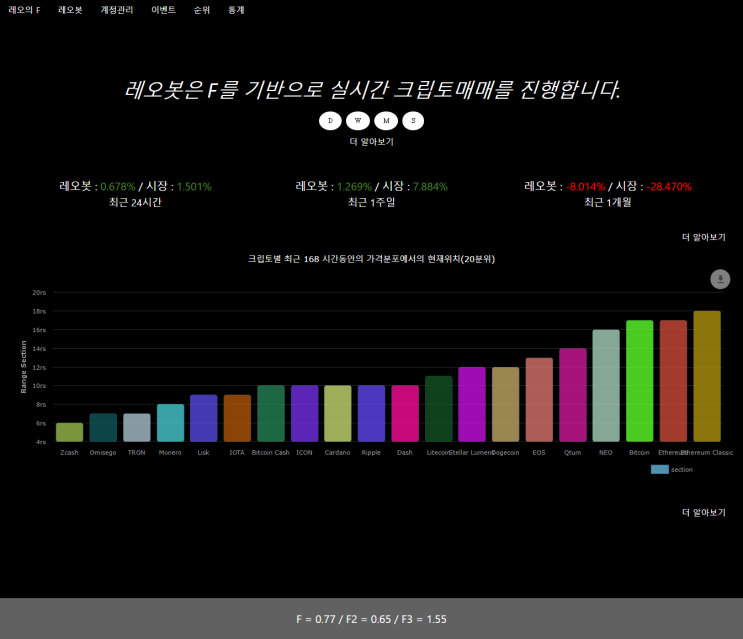
Task: Click the NEO bar
Action: (x=606, y=386)
